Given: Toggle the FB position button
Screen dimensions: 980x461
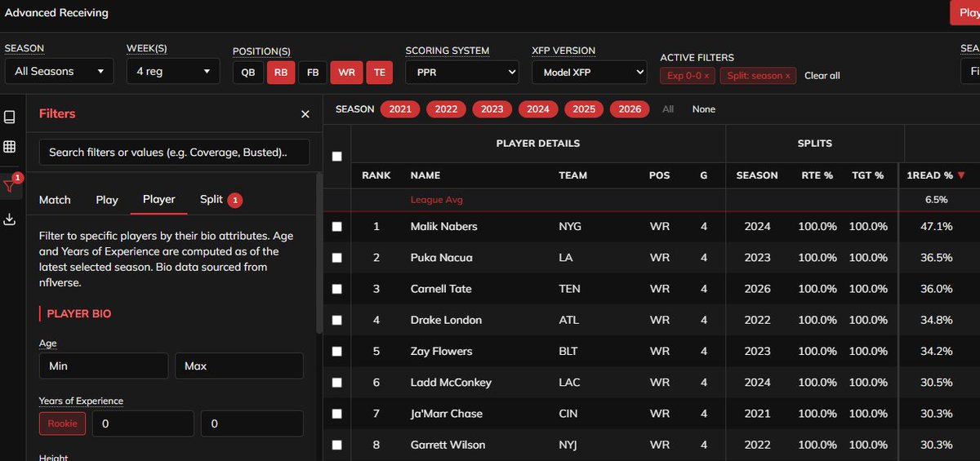Looking at the screenshot, I should click(x=312, y=73).
